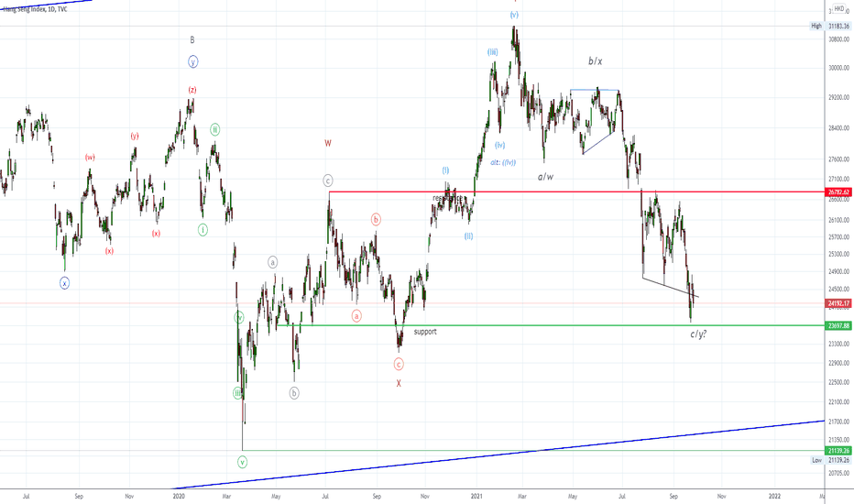Viewport: 854px width, 504px height.
Task: Click the green 21139.26 price tag
Action: click(838, 451)
